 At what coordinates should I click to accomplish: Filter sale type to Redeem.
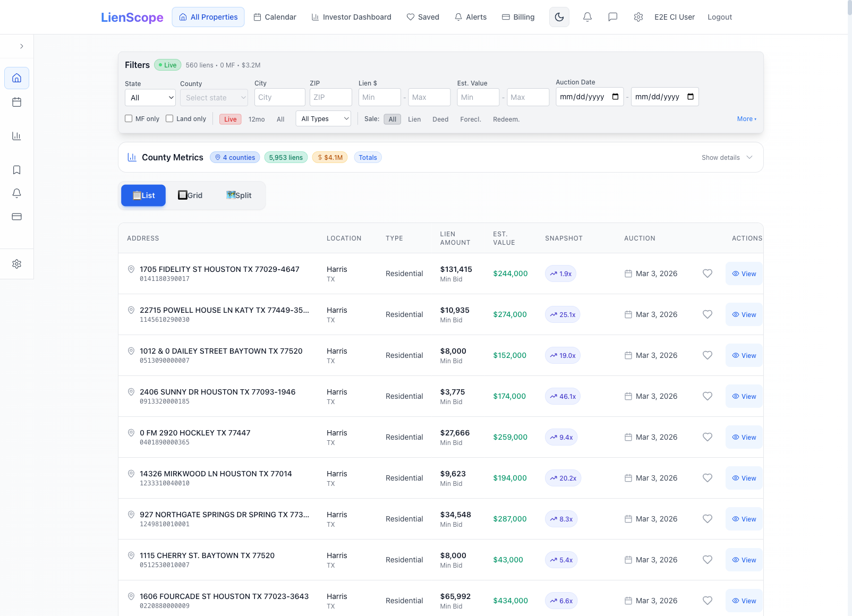[506, 119]
